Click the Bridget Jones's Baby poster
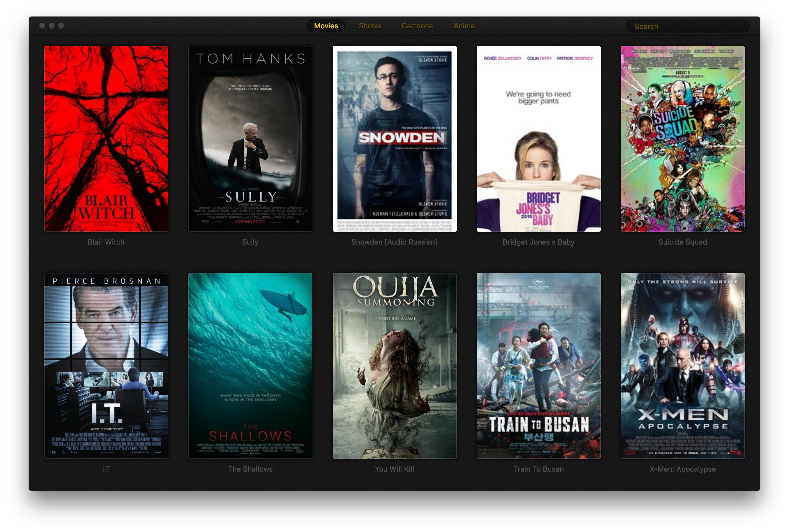Viewport: 789px width, 532px height. tap(538, 139)
